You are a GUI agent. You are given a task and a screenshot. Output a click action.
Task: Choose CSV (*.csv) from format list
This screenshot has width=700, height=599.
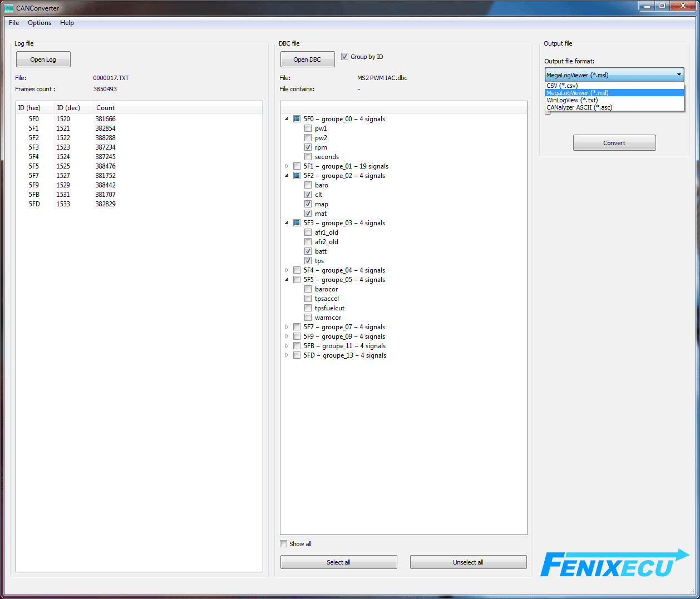[x=562, y=86]
